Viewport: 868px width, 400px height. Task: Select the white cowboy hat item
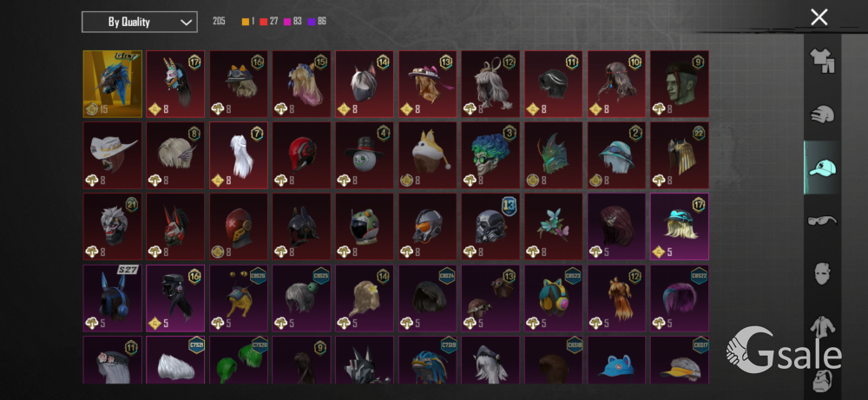112,155
